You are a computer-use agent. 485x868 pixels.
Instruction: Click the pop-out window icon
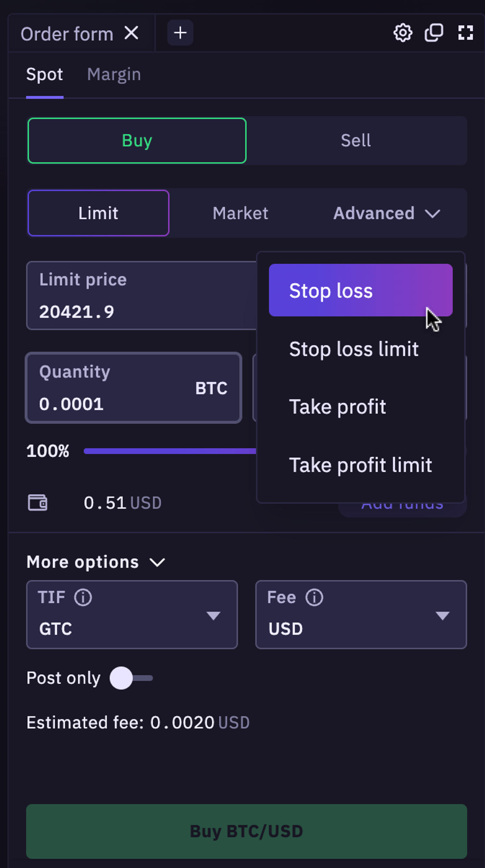click(434, 33)
